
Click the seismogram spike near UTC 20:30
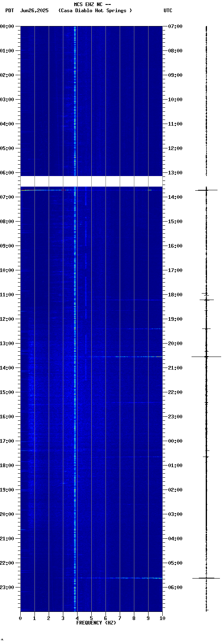206,357
